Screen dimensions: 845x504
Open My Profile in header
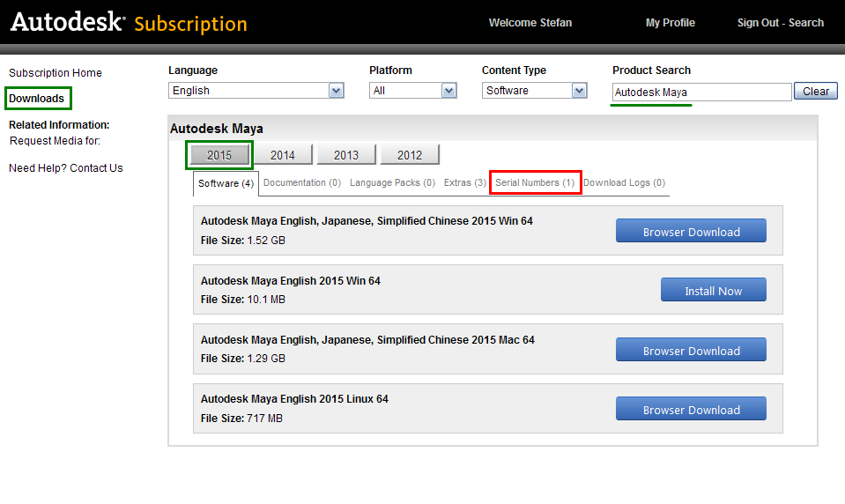[671, 23]
